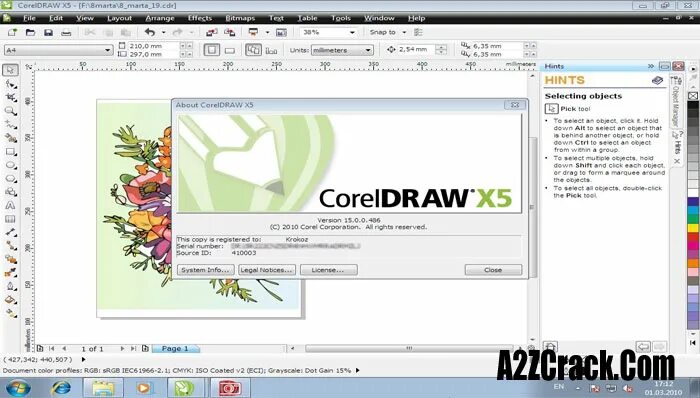The height and width of the screenshot is (398, 700).
Task: Pick the yellow swatch in color palette
Action: tap(693, 228)
